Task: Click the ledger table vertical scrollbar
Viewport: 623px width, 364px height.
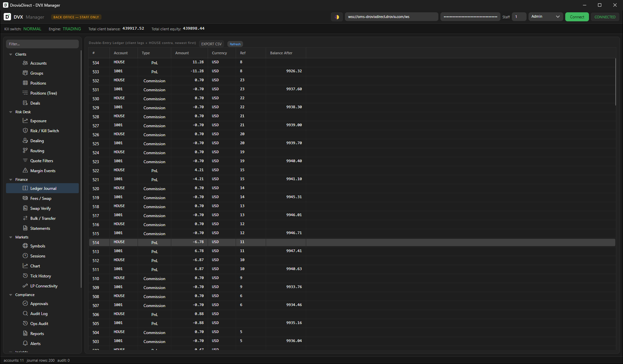Action: click(x=616, y=82)
